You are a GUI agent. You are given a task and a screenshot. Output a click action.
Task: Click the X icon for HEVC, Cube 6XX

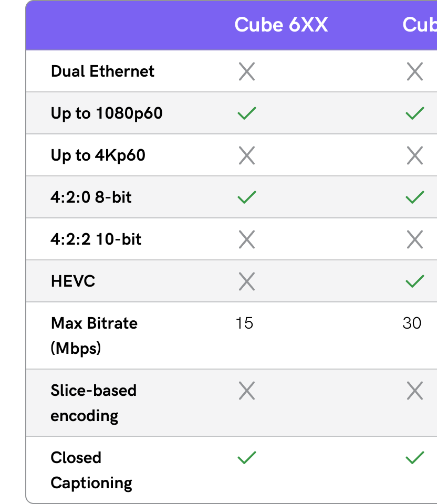click(x=246, y=281)
